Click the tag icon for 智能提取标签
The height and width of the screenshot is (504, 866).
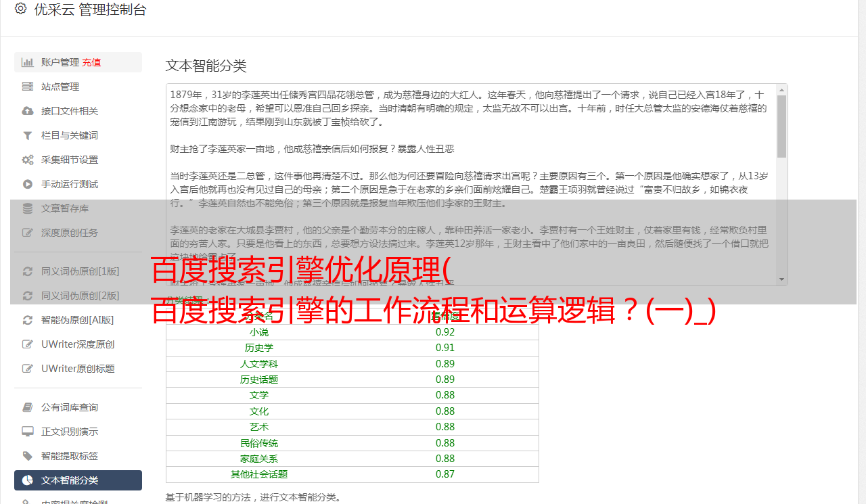pyautogui.click(x=28, y=456)
